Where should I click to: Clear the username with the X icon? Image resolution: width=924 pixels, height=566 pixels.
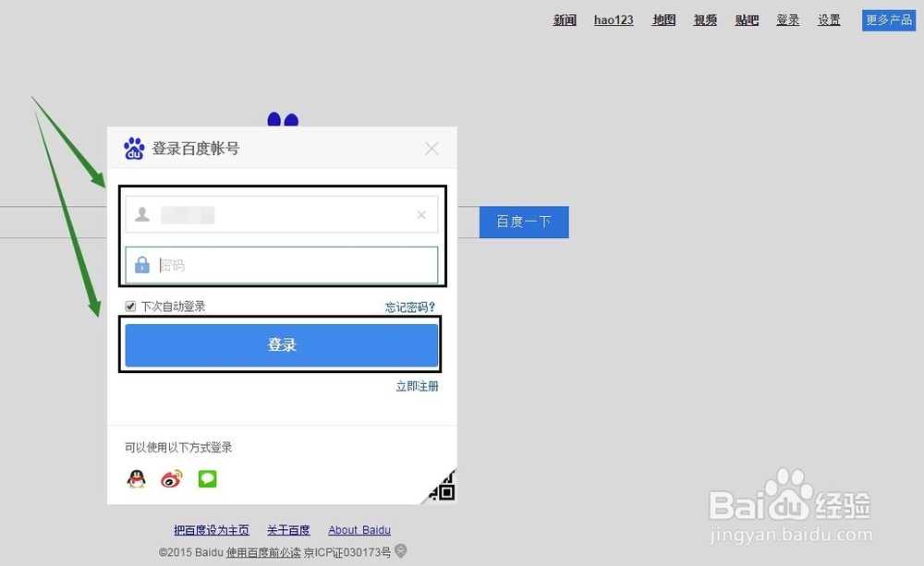click(421, 214)
